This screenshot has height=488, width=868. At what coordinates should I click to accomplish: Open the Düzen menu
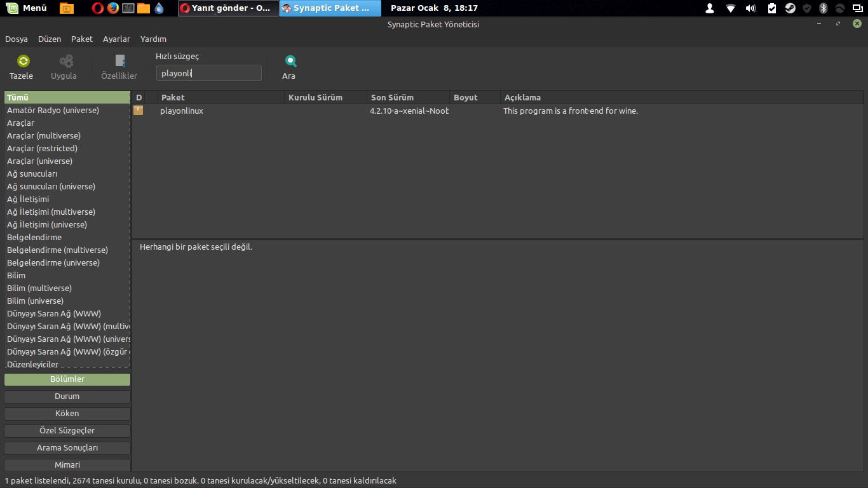pos(50,39)
